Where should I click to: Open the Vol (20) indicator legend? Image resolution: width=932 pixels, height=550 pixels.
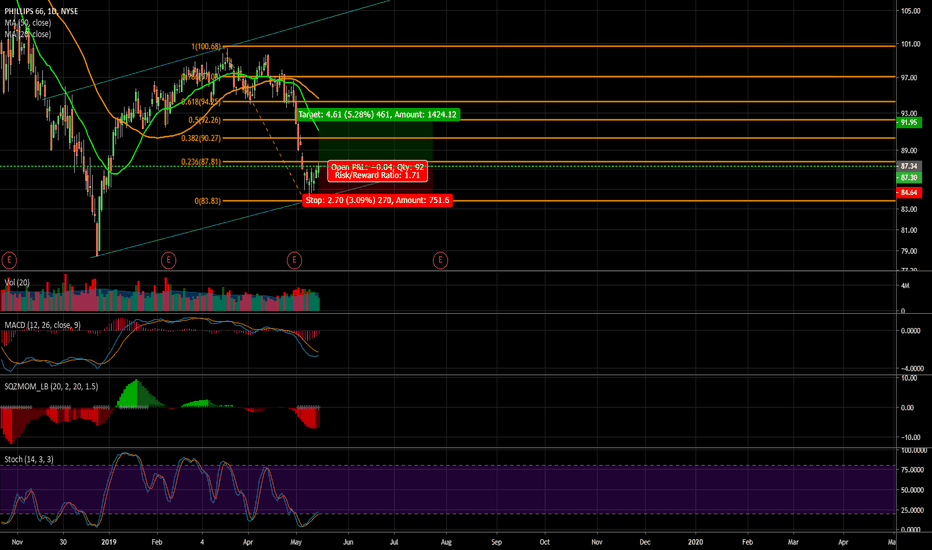(17, 282)
